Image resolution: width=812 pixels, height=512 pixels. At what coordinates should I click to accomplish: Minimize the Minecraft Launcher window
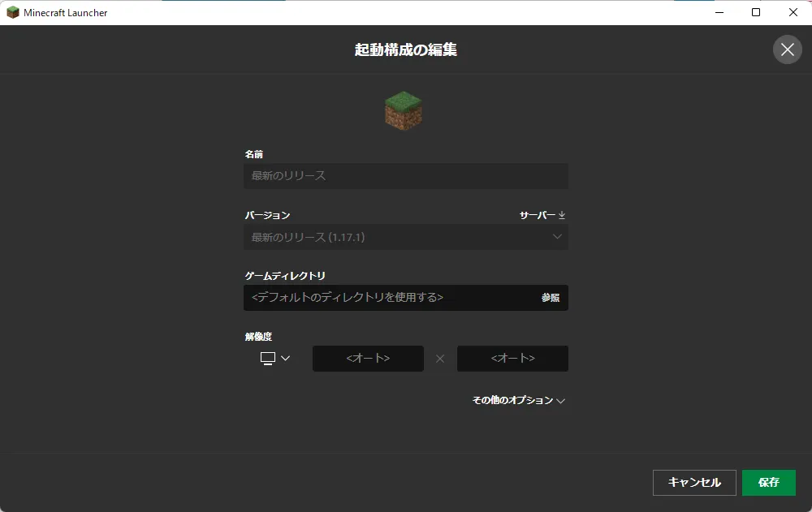pos(719,12)
